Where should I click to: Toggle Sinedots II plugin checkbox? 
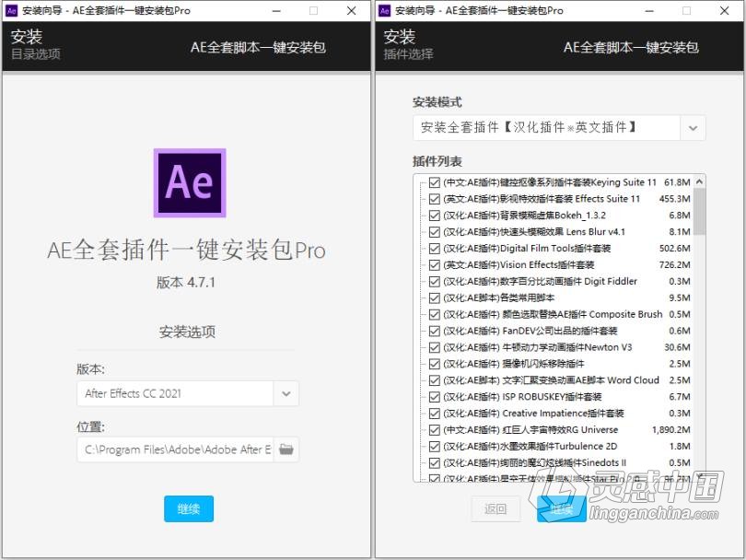tap(434, 462)
